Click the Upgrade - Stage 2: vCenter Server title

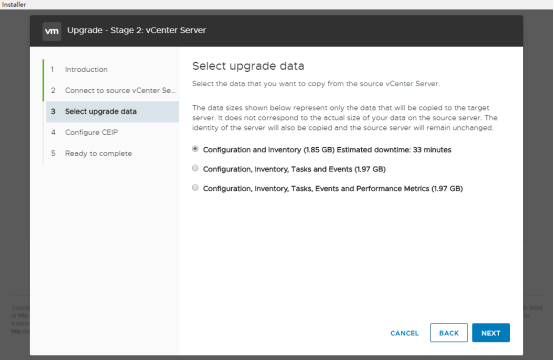pos(136,30)
